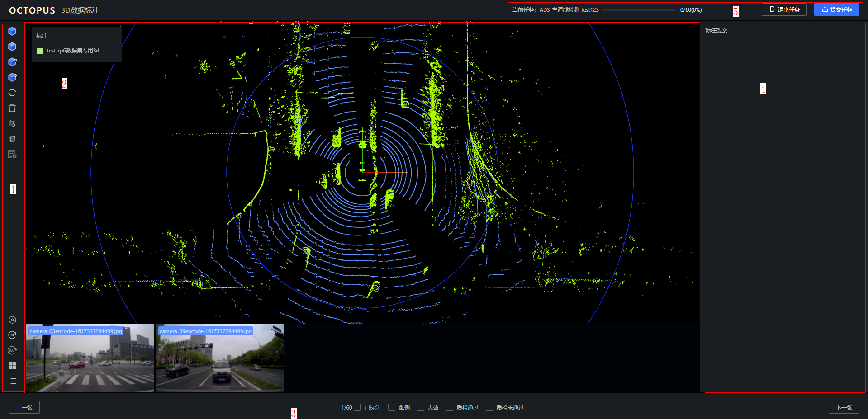Click the circular refresh arrows icon
This screenshot has height=419, width=868.
click(x=12, y=93)
